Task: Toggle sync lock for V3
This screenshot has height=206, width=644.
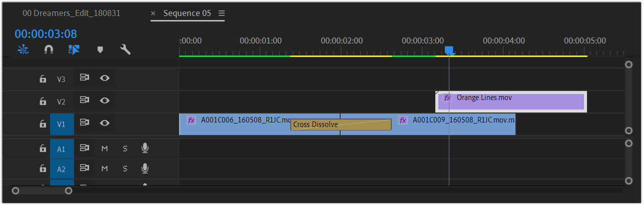Action: click(85, 78)
